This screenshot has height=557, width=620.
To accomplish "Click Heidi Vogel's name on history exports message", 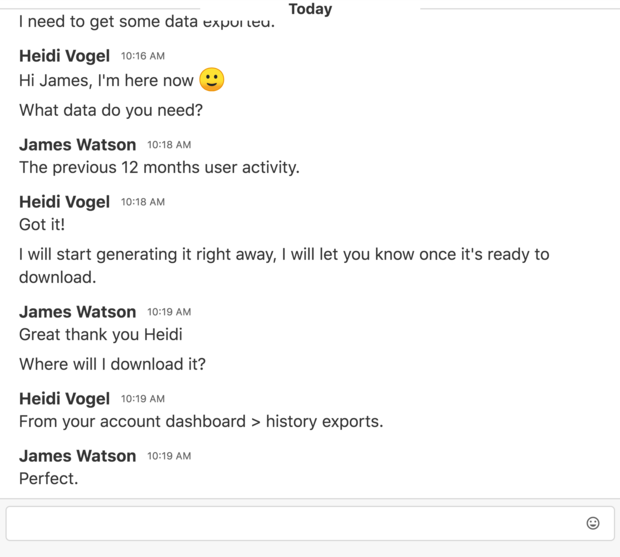I will (64, 398).
